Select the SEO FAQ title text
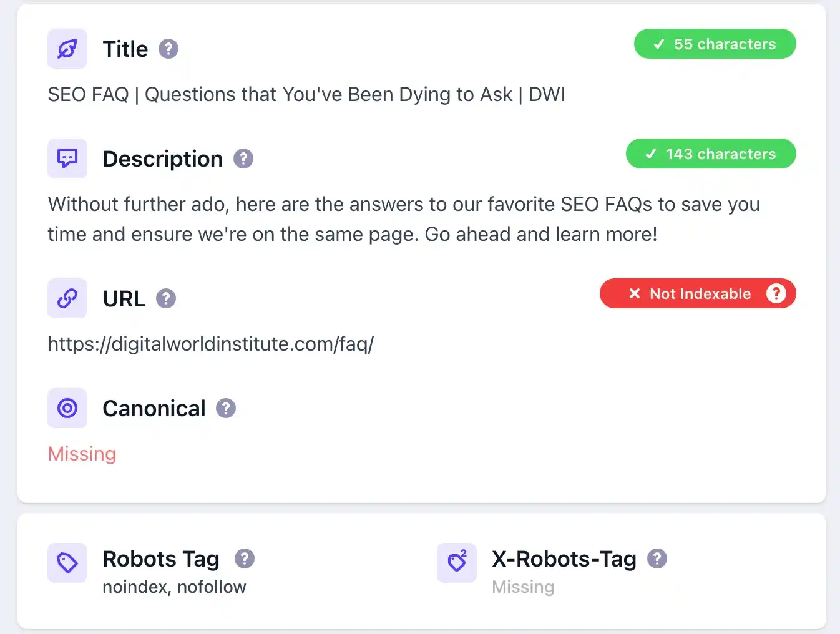 click(x=306, y=94)
